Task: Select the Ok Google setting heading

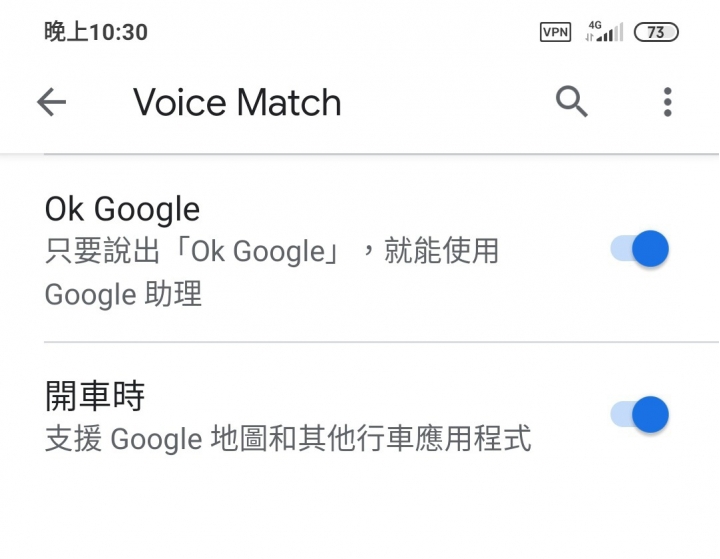Action: coord(122,209)
